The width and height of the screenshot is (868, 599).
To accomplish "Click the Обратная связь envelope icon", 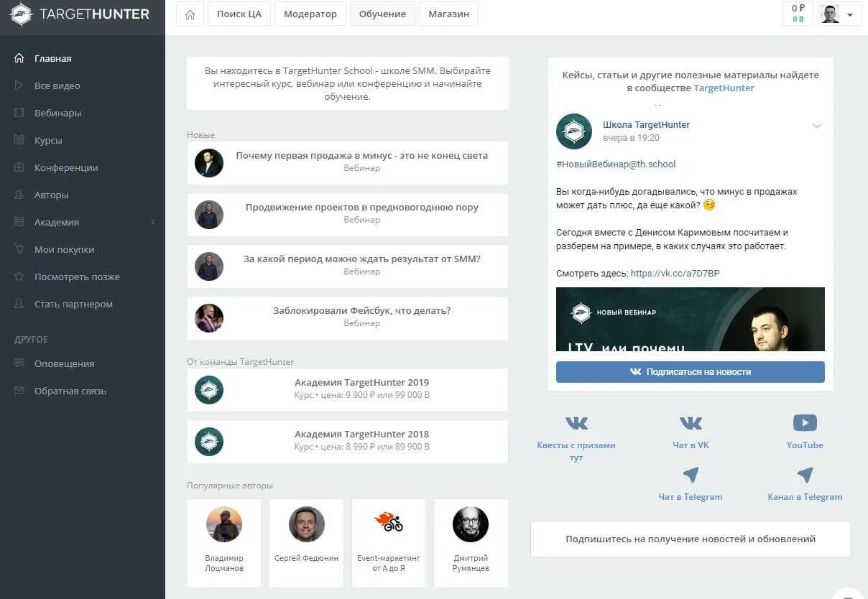I will pos(19,391).
